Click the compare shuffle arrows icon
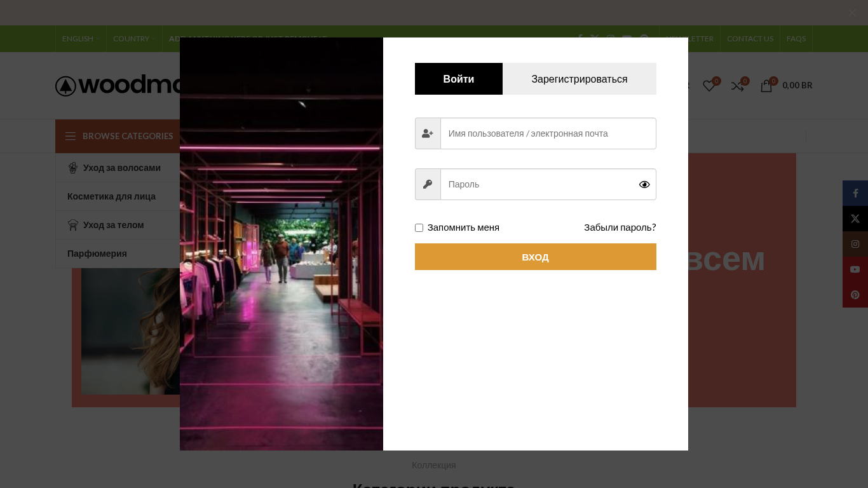Viewport: 868px width, 488px height. [737, 86]
